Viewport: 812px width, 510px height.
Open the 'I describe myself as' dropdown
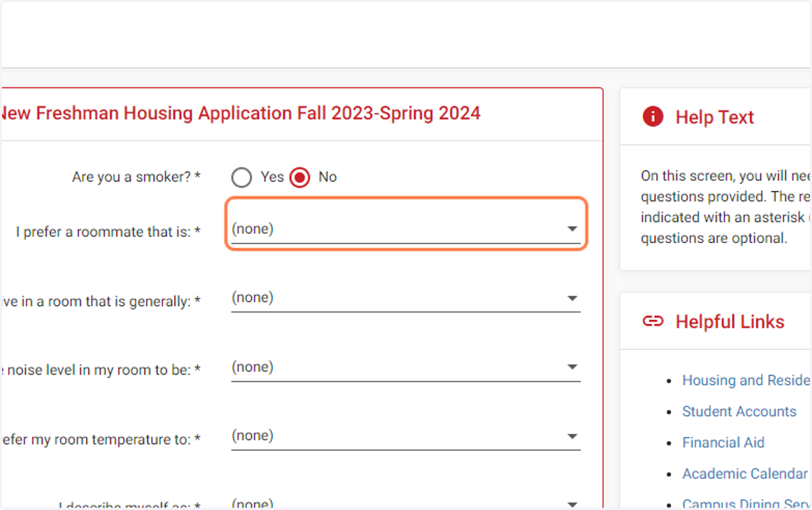point(405,503)
